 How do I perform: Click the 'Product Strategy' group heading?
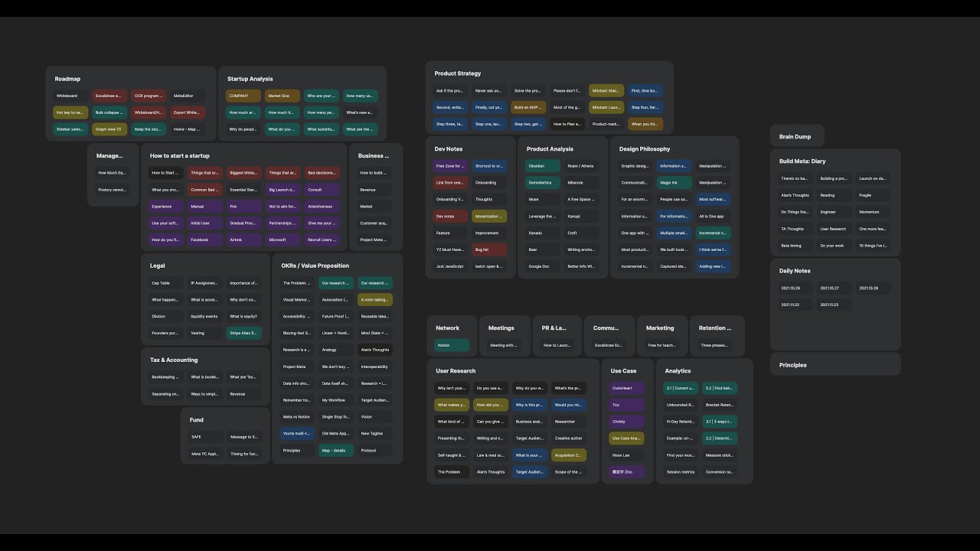[458, 73]
